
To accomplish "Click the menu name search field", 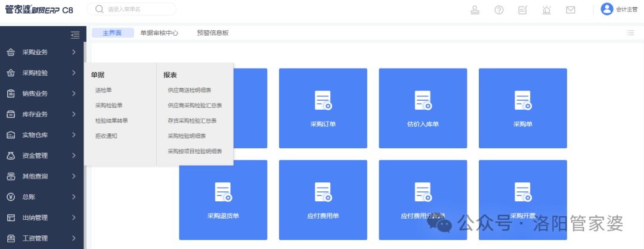I will tap(137, 10).
